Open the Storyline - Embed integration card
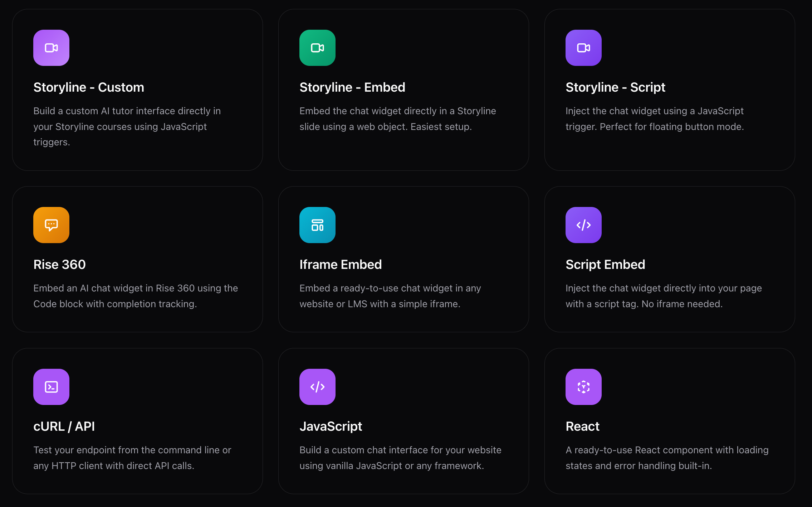Viewport: 812px width, 507px height. (403, 90)
